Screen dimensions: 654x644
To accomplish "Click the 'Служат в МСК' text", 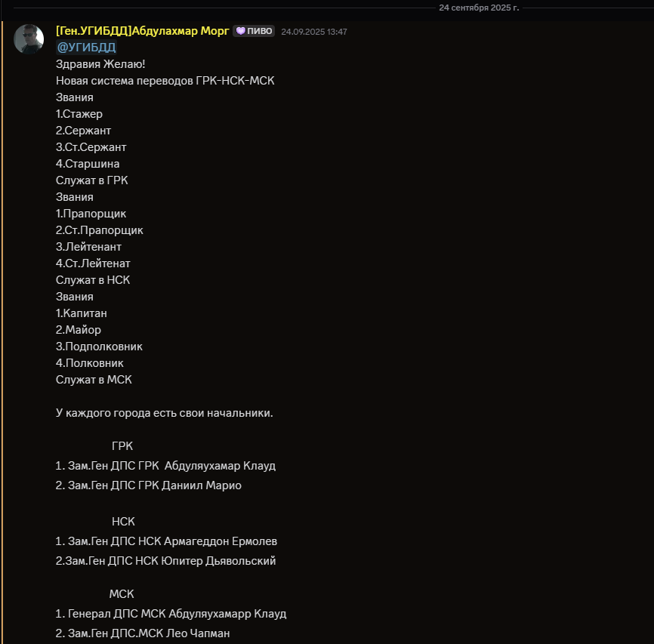I will tap(94, 380).
